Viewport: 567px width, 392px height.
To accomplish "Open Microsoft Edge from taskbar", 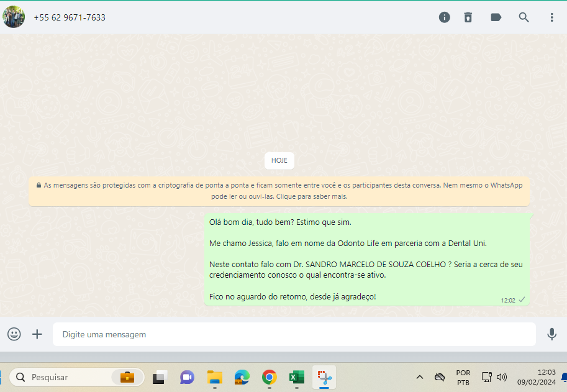I will (x=242, y=377).
